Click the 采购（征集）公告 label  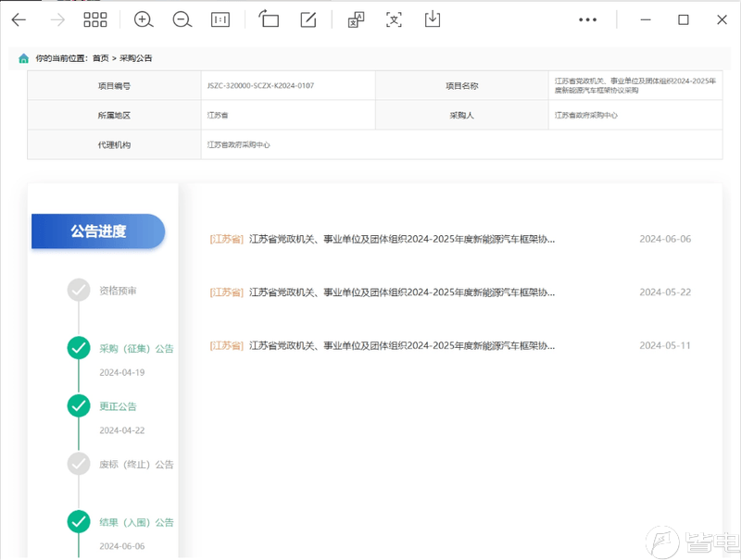tap(136, 349)
